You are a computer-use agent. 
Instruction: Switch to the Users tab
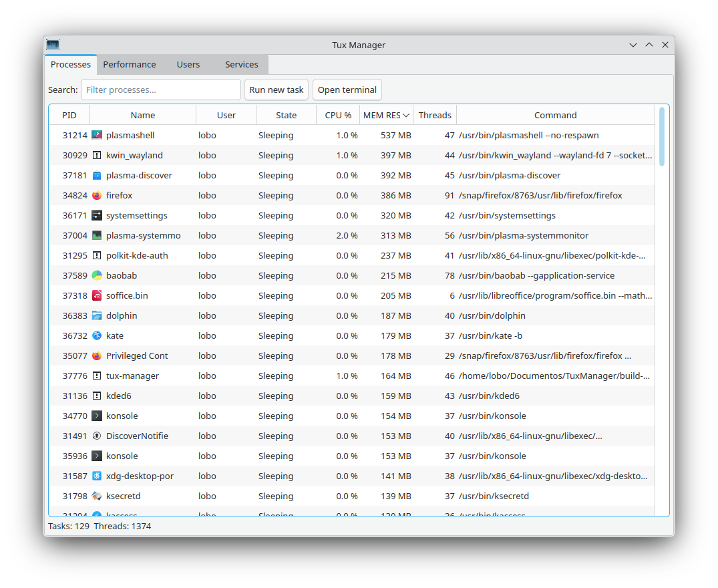[x=188, y=65]
